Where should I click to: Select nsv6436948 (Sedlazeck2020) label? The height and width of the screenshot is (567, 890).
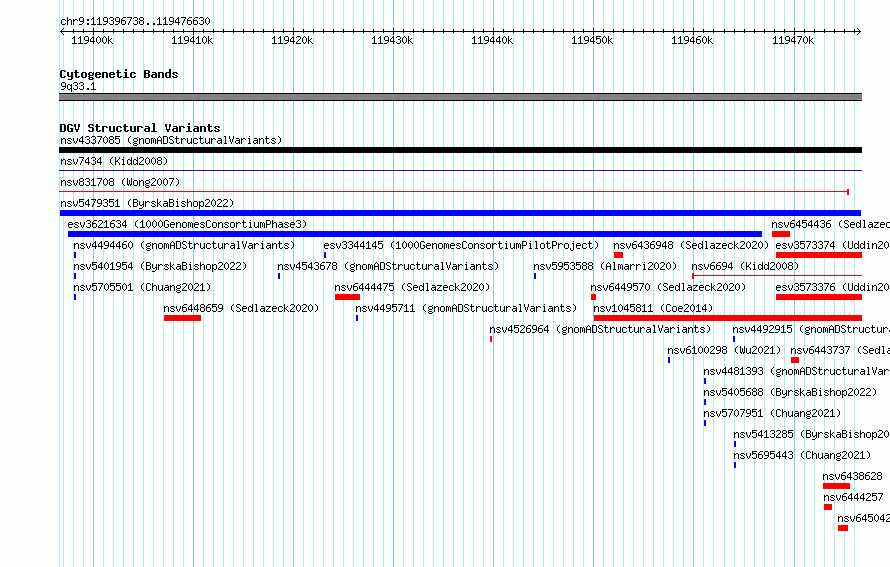tap(691, 245)
